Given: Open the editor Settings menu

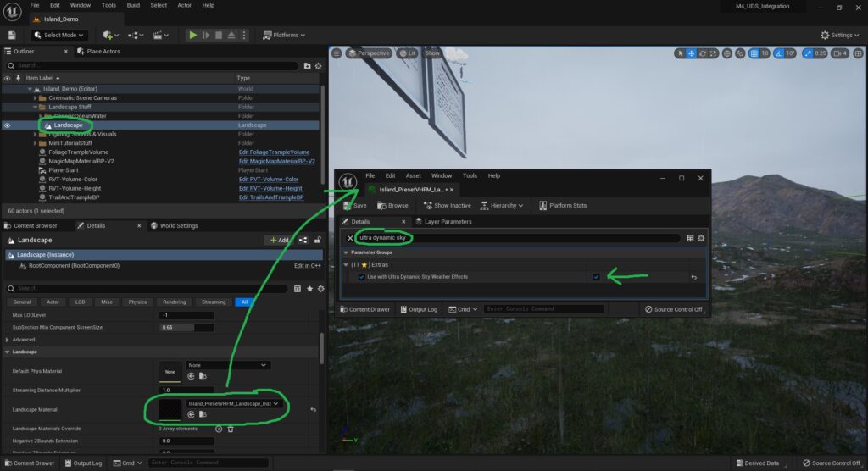Looking at the screenshot, I should tap(840, 35).
